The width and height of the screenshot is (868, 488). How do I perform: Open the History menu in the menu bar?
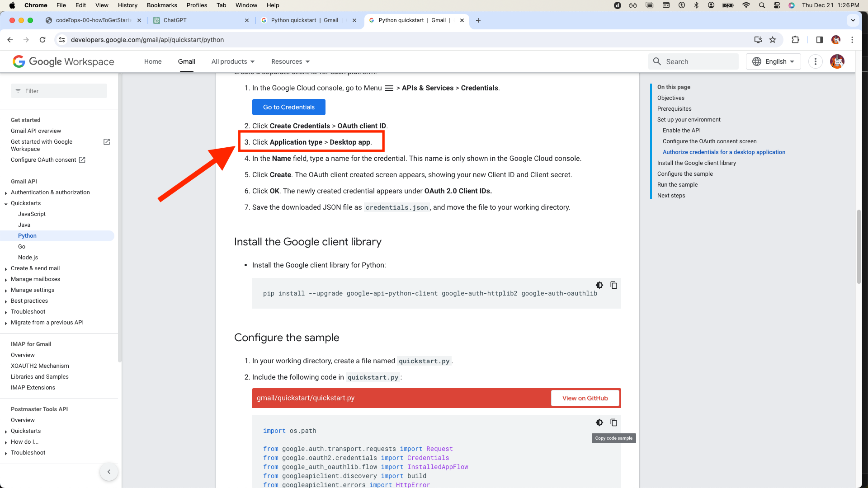pos(127,5)
